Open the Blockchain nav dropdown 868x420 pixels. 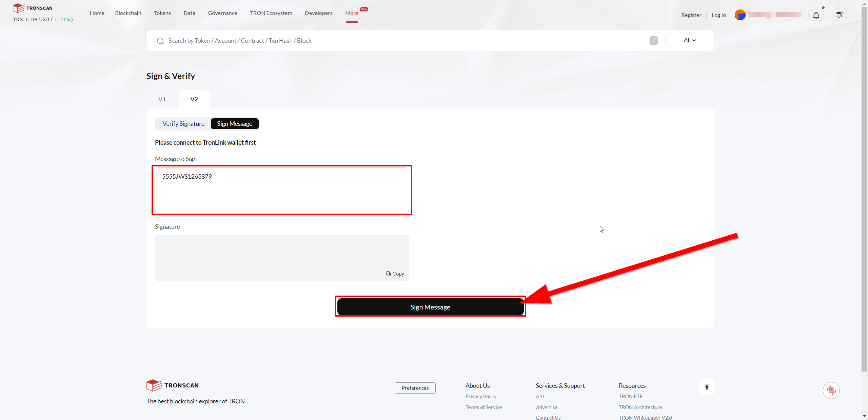(x=128, y=13)
